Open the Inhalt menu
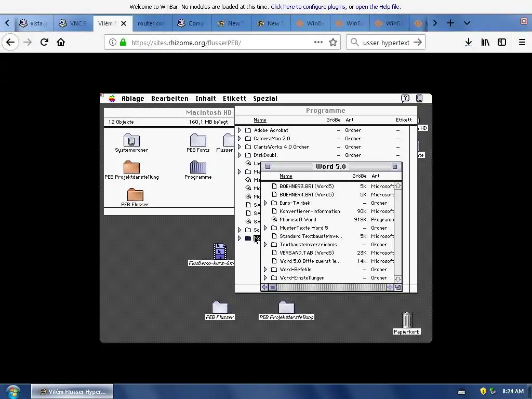This screenshot has width=532, height=399. (206, 98)
